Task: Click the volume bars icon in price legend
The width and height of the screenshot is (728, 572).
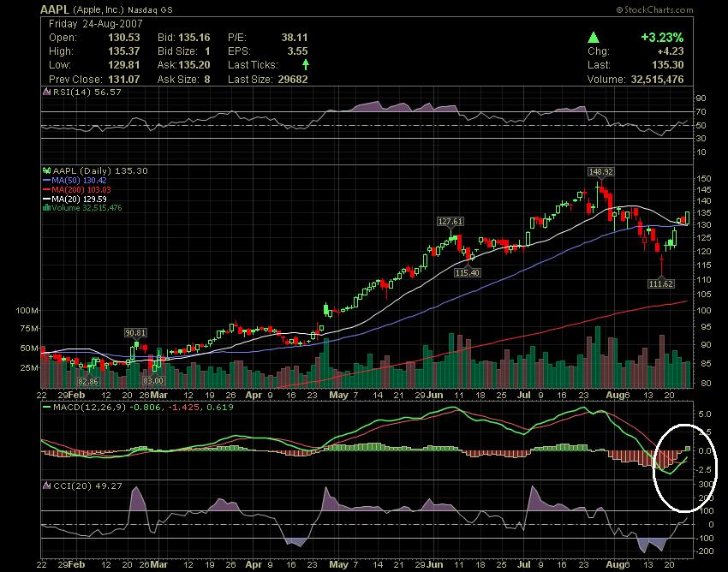Action: point(46,208)
